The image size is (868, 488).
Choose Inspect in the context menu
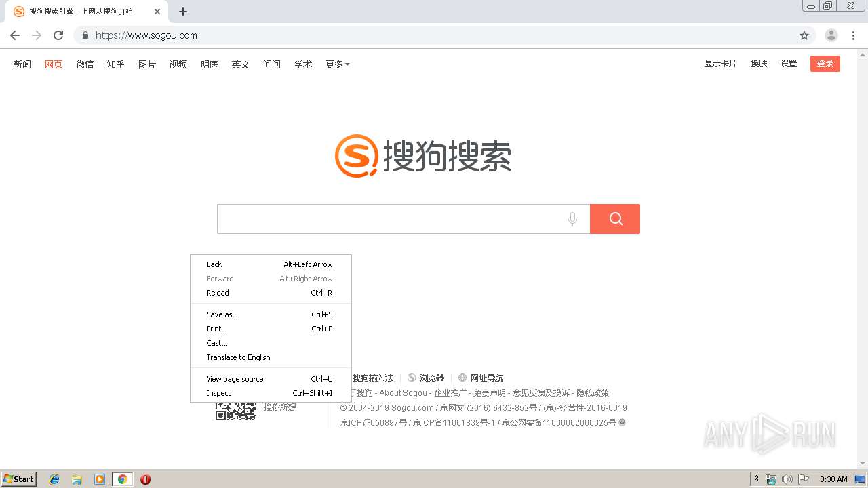point(271,393)
